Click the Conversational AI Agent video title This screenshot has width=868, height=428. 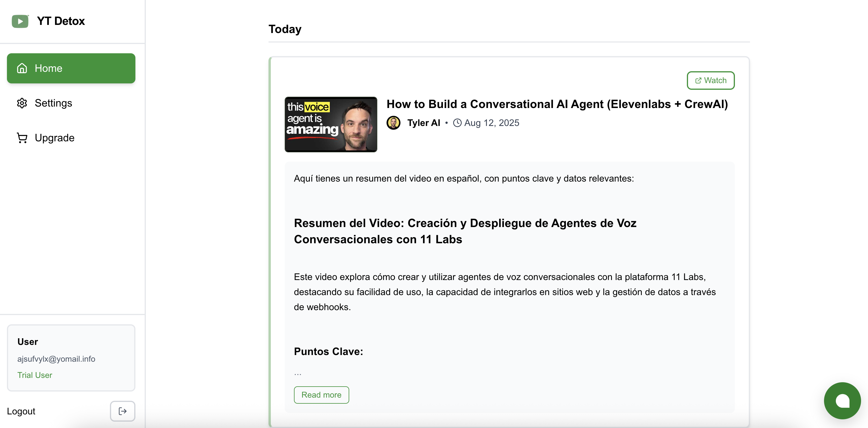[x=557, y=104]
